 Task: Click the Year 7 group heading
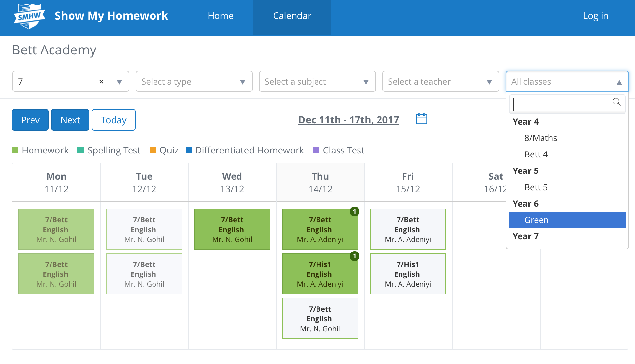point(525,236)
